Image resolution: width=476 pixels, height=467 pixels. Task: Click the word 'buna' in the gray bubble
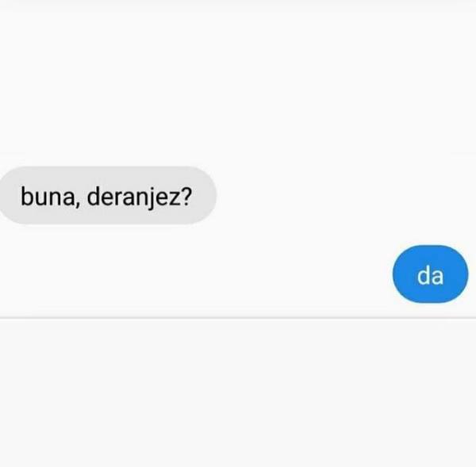[x=48, y=197]
